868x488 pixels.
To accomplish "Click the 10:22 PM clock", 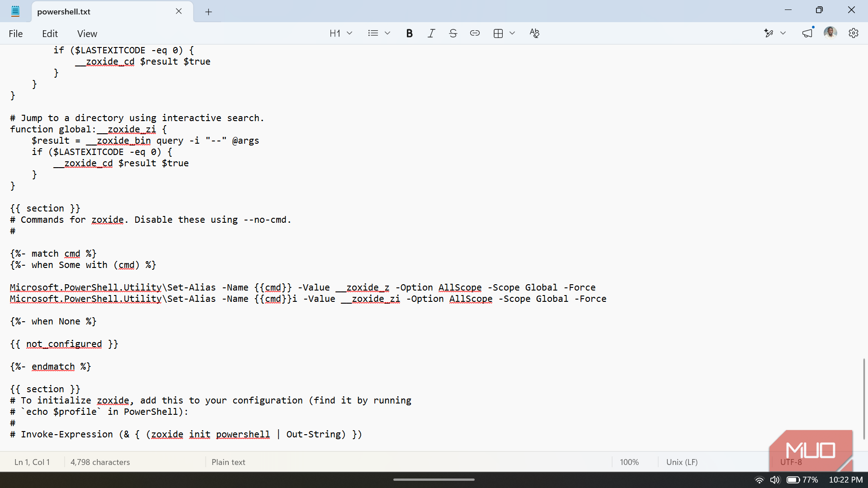I will pyautogui.click(x=846, y=480).
